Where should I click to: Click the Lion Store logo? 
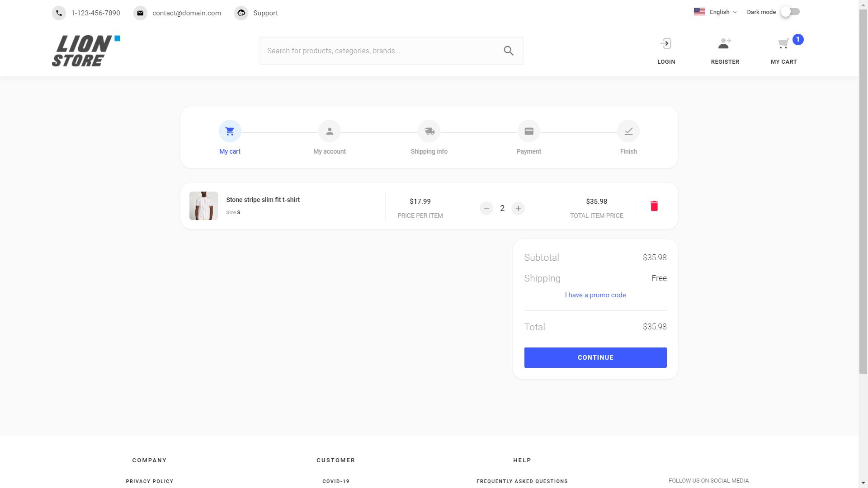[86, 51]
